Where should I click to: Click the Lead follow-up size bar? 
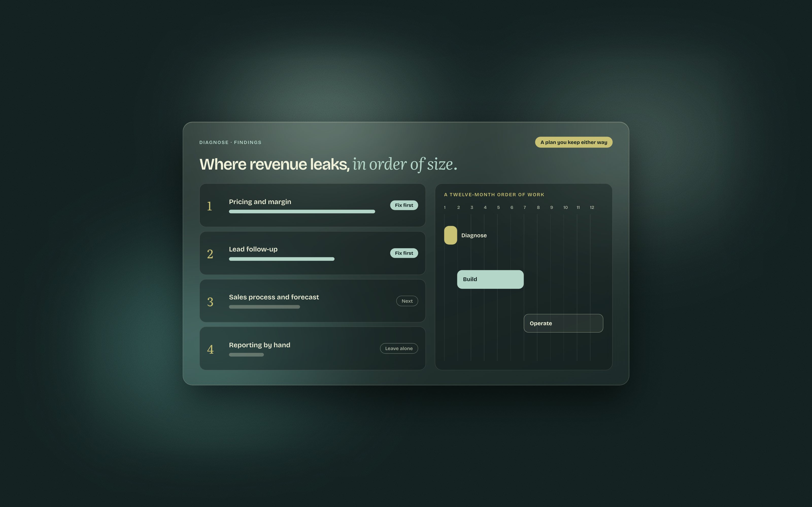281,259
